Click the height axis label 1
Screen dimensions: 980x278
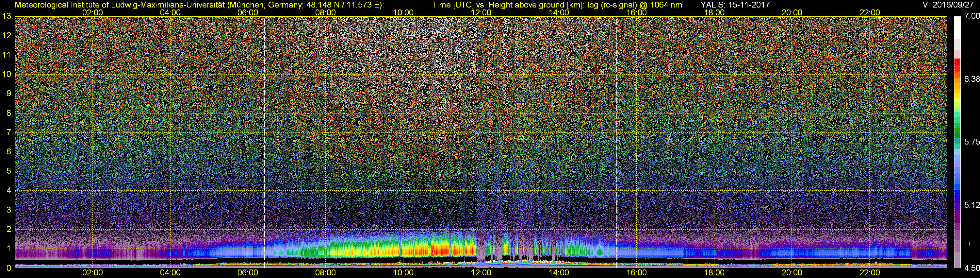(x=9, y=249)
